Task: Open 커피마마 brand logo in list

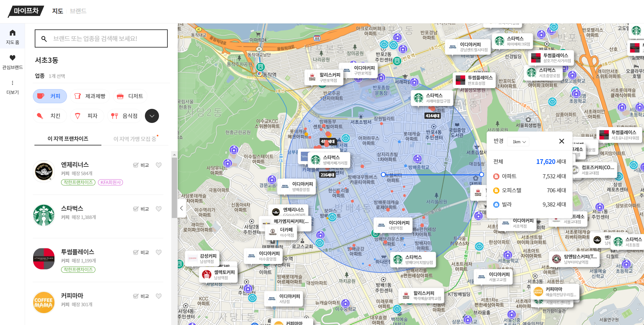Action: click(x=44, y=302)
